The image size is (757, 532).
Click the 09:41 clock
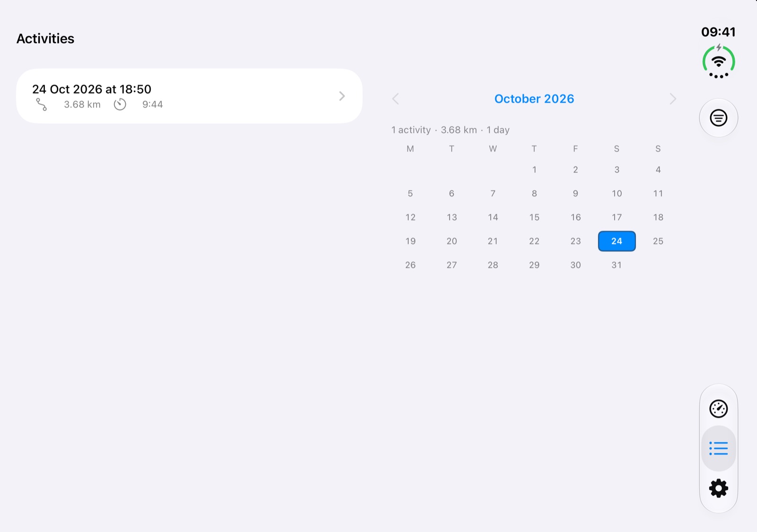(718, 32)
